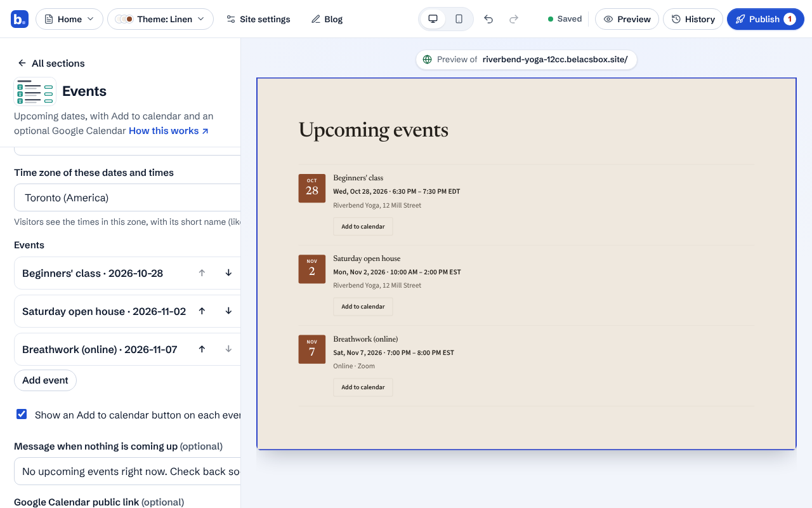812x508 pixels.
Task: Click the Saved status indicator
Action: coord(565,19)
